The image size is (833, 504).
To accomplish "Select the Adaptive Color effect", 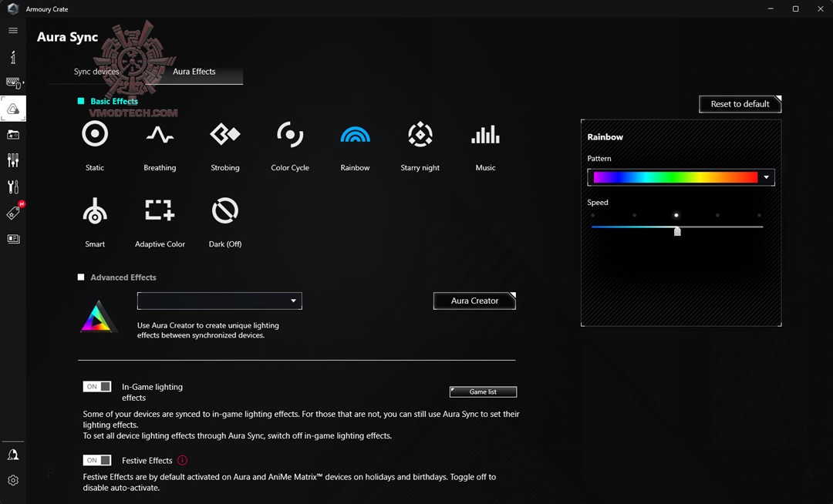I will click(160, 210).
